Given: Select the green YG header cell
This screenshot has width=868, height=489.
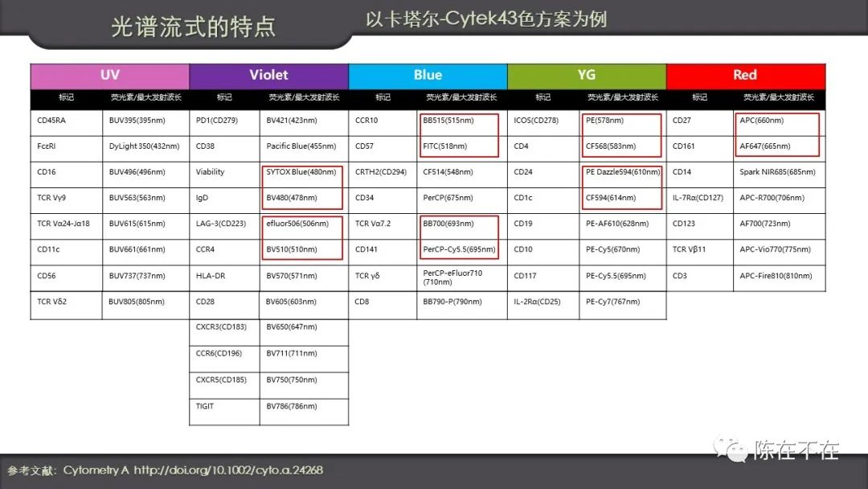Looking at the screenshot, I should 587,75.
